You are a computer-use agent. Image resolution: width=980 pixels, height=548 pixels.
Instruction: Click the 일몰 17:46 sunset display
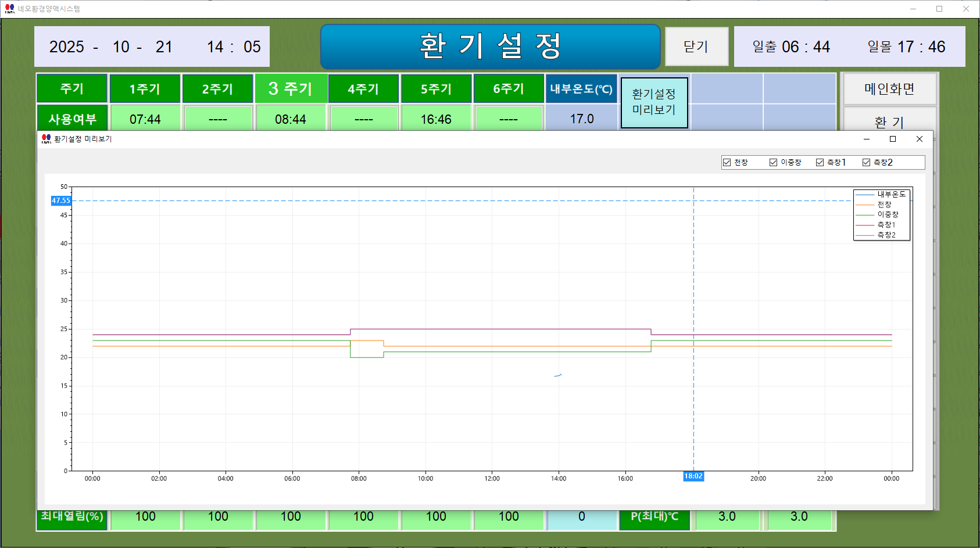click(906, 46)
